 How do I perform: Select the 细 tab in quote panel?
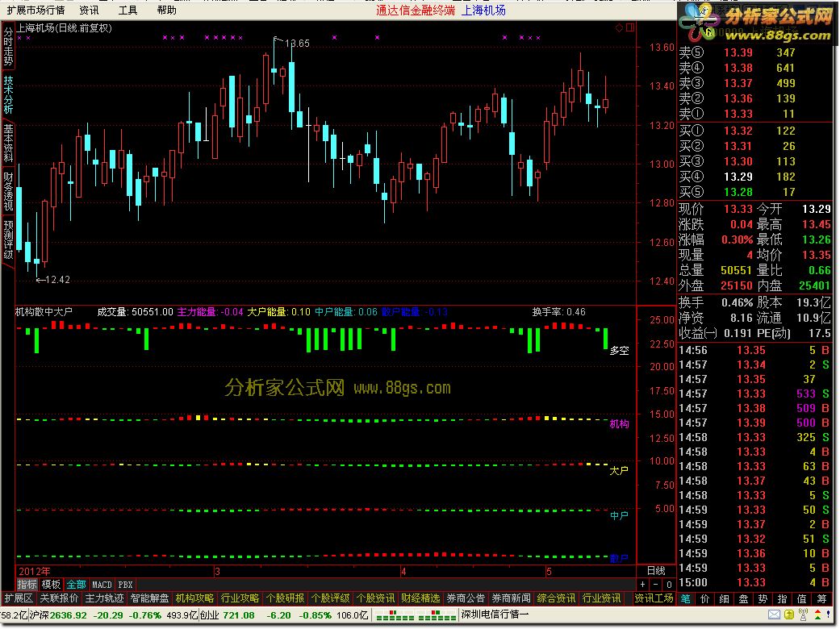click(x=725, y=599)
